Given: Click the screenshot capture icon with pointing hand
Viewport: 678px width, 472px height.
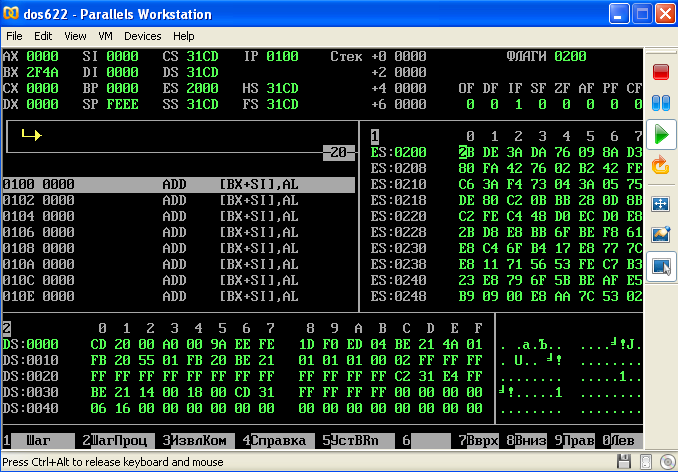Looking at the screenshot, I should [x=661, y=235].
